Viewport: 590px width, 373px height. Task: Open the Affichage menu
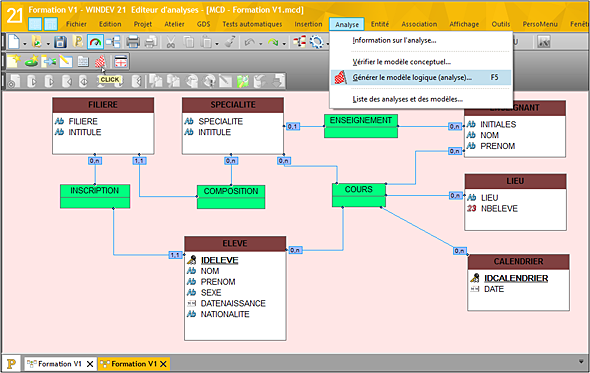pyautogui.click(x=464, y=24)
